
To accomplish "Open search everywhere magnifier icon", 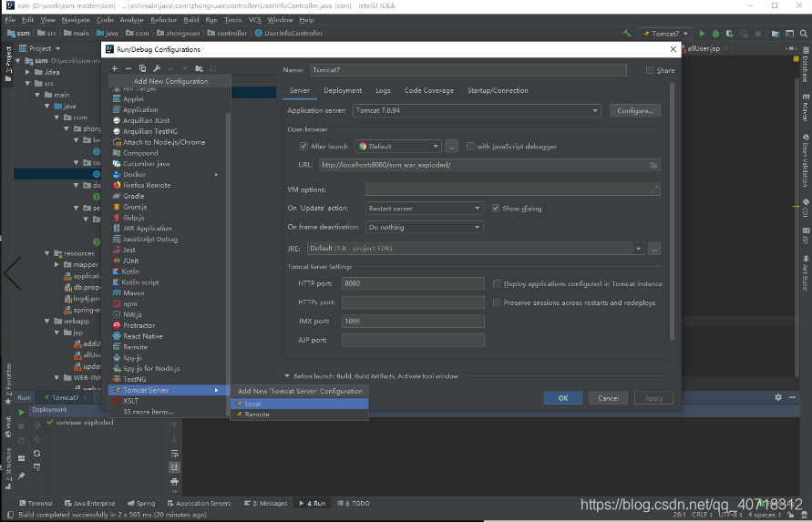I will 804,33.
